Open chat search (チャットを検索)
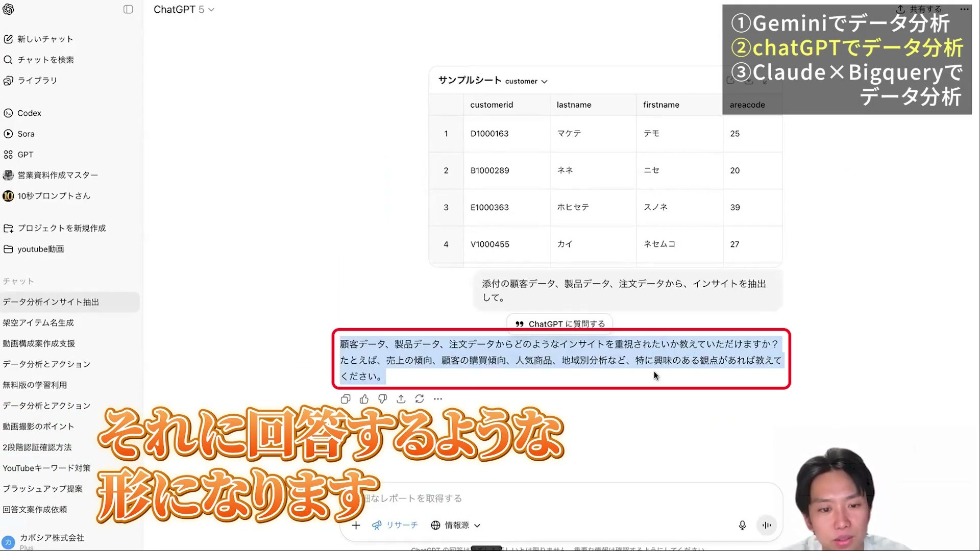 click(x=39, y=60)
